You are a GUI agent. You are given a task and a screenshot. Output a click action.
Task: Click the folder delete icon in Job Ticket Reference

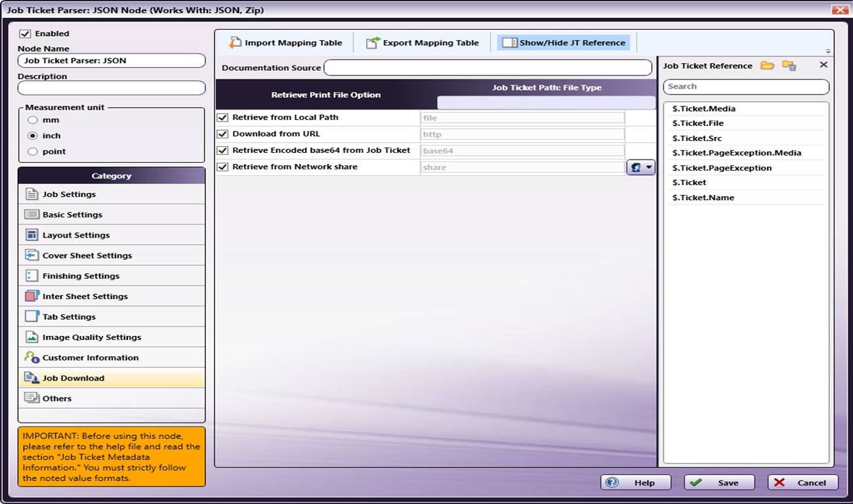coord(789,65)
